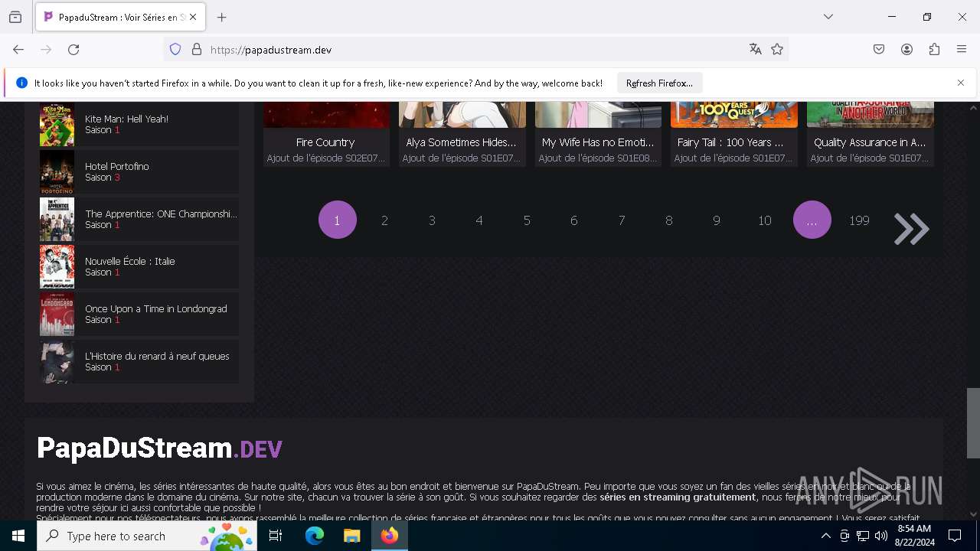The height and width of the screenshot is (551, 980).
Task: Close the PapaduStream tab
Action: point(193,17)
